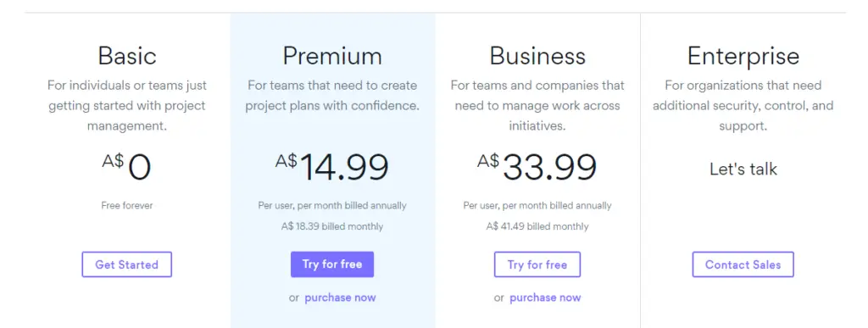
Task: Select the Basic plan heading
Action: point(127,56)
